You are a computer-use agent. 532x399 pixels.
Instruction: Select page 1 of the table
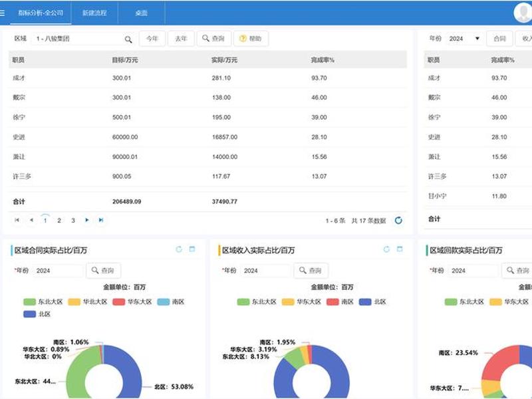click(45, 221)
